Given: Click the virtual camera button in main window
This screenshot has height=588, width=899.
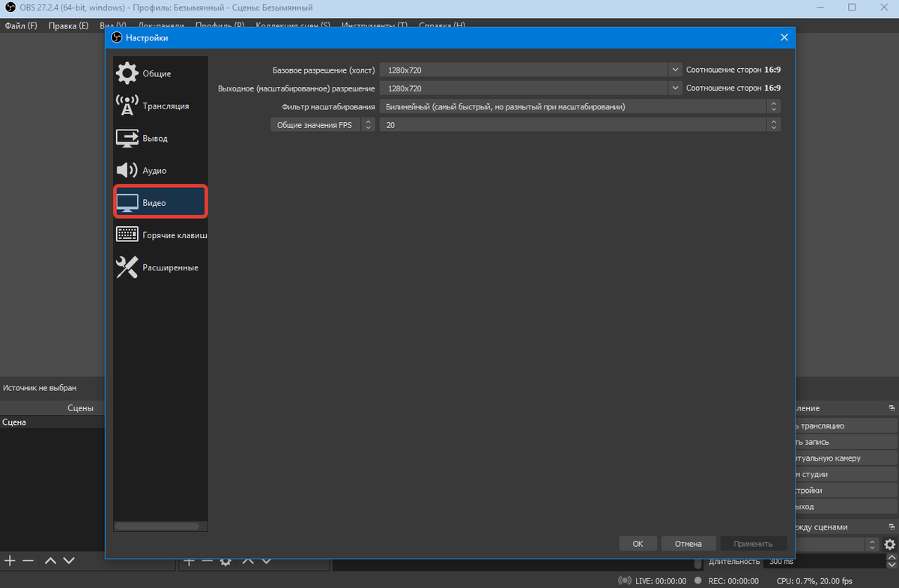Looking at the screenshot, I should tap(847, 458).
